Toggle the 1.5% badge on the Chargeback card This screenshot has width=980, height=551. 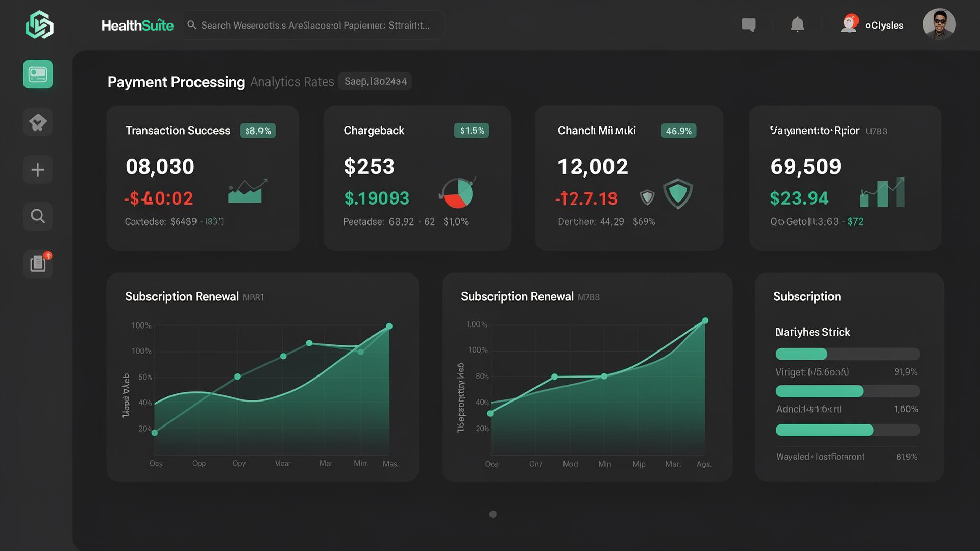[x=472, y=131]
